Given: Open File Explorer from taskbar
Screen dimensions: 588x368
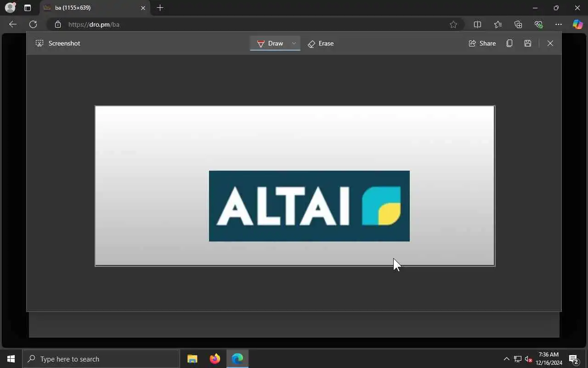Looking at the screenshot, I should click(192, 359).
